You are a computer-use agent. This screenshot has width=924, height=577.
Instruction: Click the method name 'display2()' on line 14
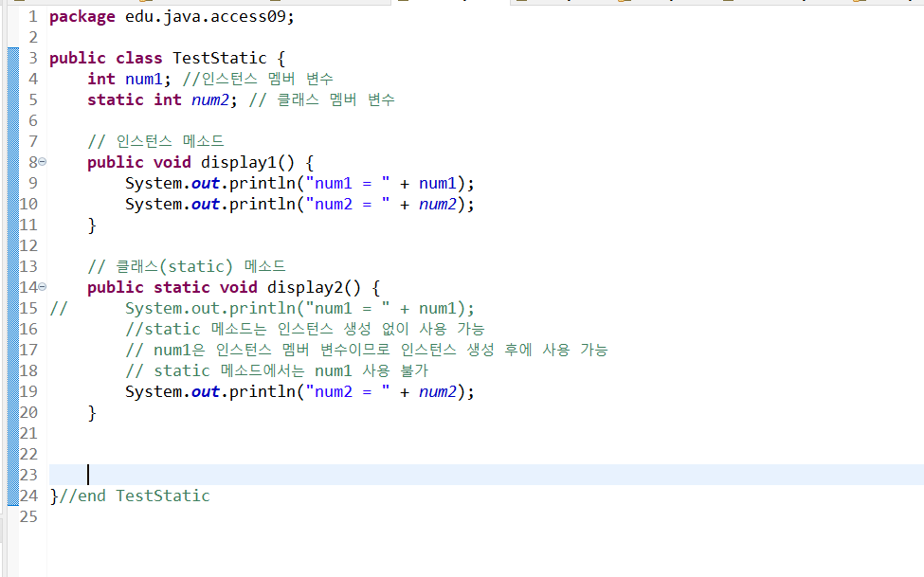click(314, 287)
